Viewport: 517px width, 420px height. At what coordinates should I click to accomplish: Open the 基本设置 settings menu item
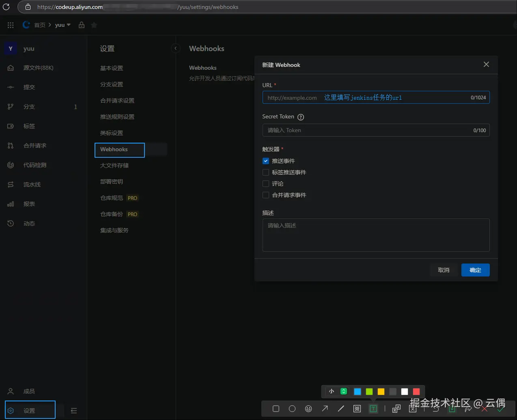(x=112, y=68)
